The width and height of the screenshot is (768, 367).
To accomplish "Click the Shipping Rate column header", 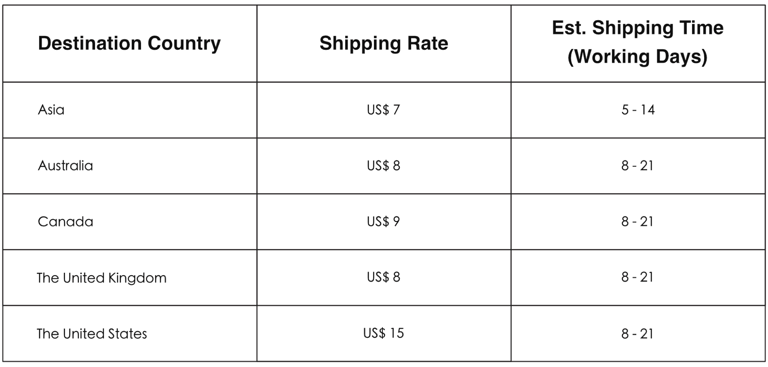I will click(x=384, y=43).
